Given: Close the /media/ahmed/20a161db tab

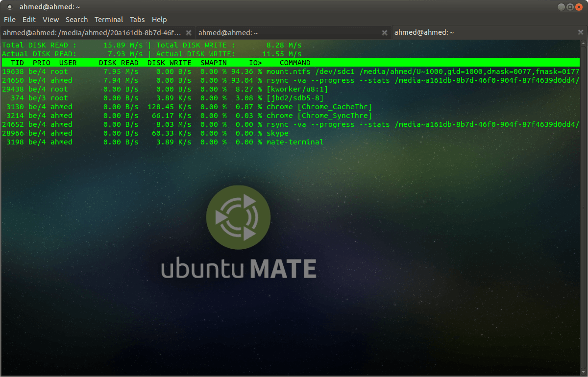Looking at the screenshot, I should point(189,33).
